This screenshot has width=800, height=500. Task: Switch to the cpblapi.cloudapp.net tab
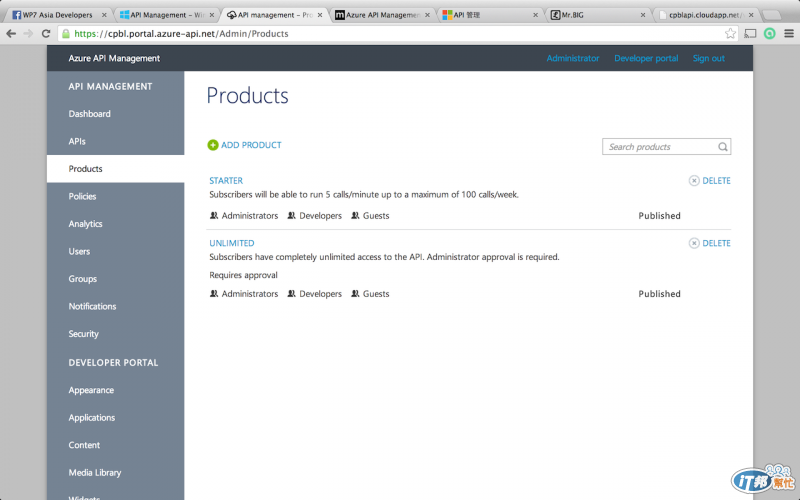[706, 15]
